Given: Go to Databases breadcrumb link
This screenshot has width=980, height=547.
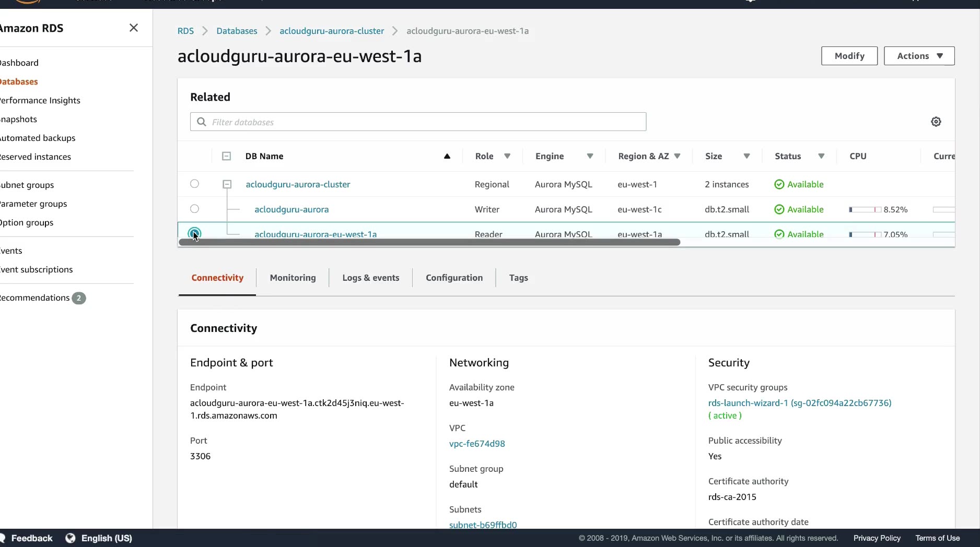Looking at the screenshot, I should coord(237,31).
